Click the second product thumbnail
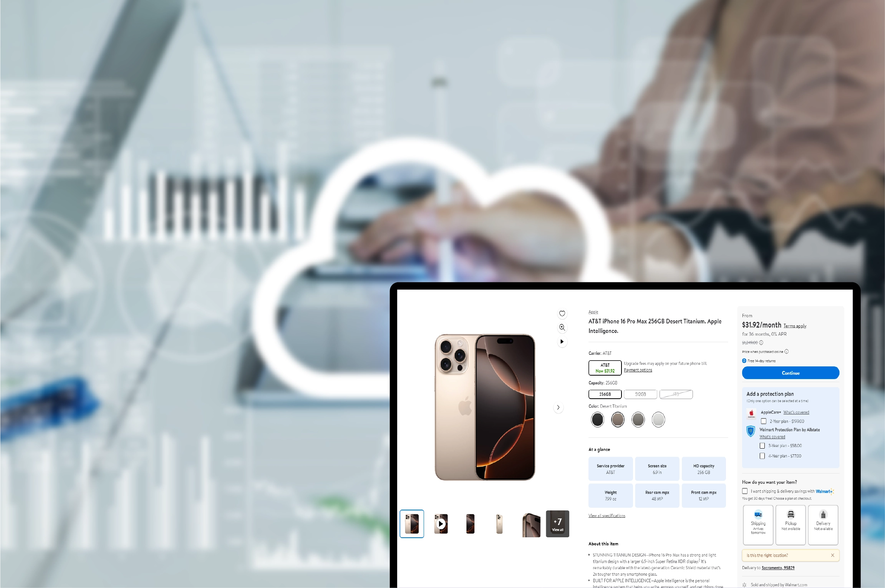885x588 pixels. [441, 524]
